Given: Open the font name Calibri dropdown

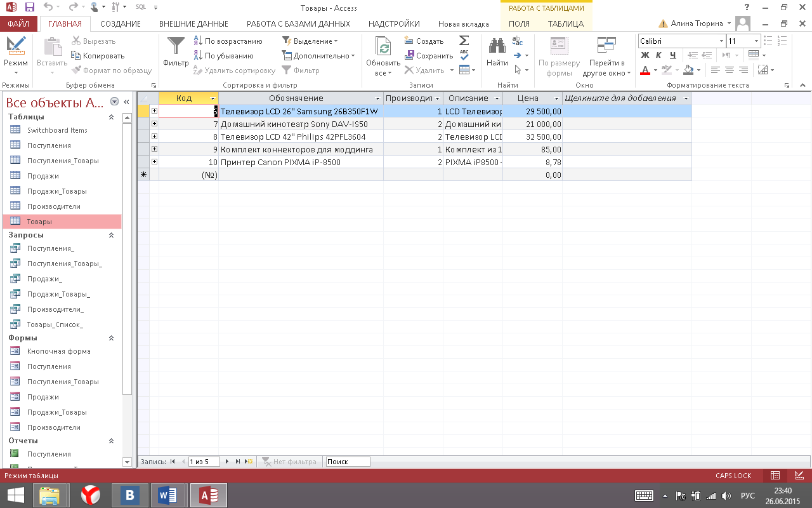Looking at the screenshot, I should point(722,41).
